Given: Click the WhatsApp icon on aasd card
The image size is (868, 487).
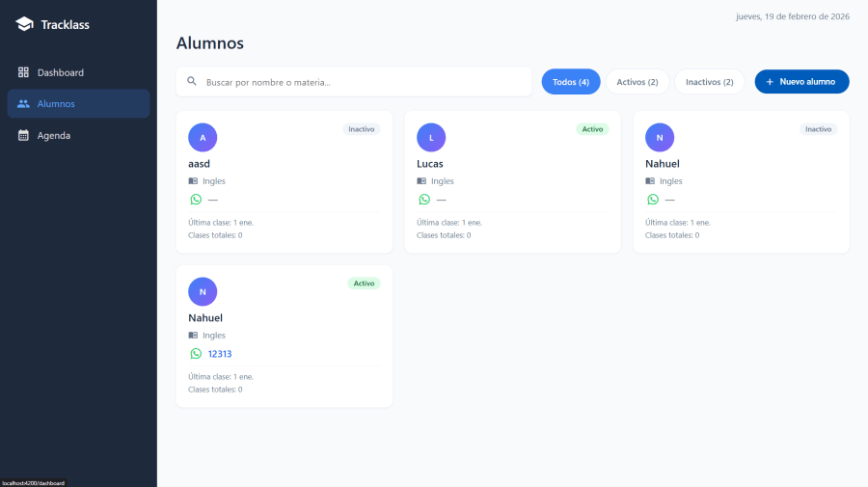Looking at the screenshot, I should tap(196, 200).
